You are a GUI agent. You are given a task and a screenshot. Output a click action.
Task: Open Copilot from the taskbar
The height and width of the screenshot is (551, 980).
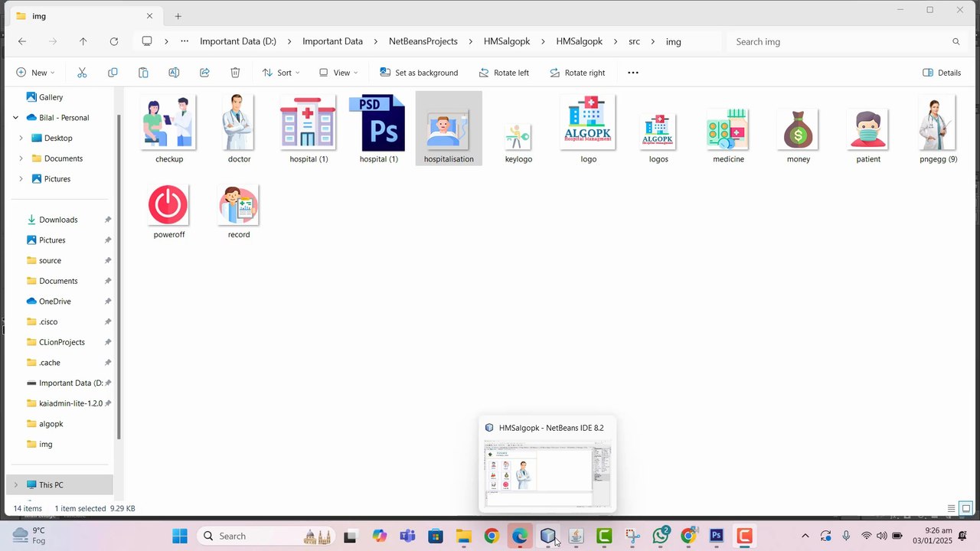[x=380, y=536]
